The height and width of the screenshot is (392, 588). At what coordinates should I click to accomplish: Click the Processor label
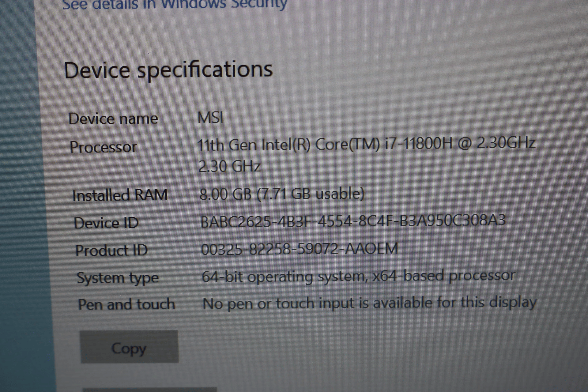click(x=103, y=147)
